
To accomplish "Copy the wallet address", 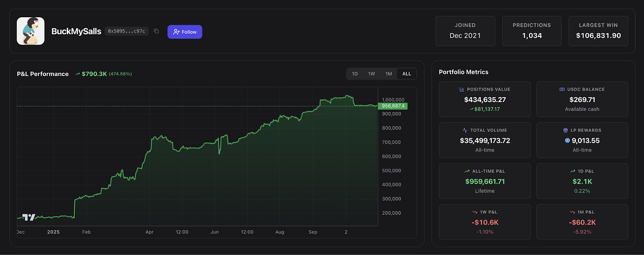I will [x=156, y=31].
